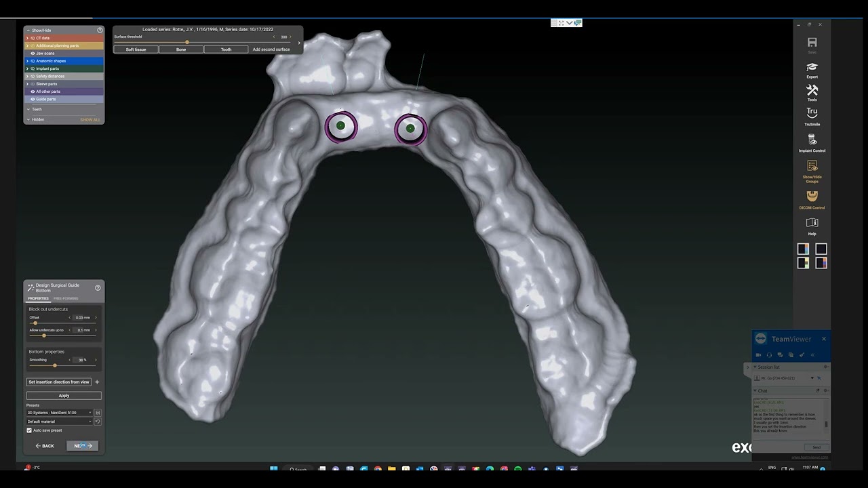Image resolution: width=868 pixels, height=488 pixels.
Task: Uncheck the Auto save preset checkbox
Action: [x=29, y=430]
